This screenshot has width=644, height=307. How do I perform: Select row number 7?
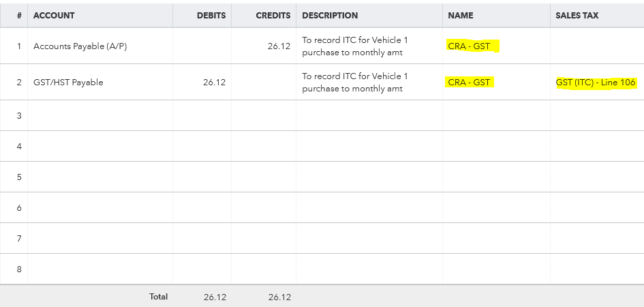tap(19, 238)
